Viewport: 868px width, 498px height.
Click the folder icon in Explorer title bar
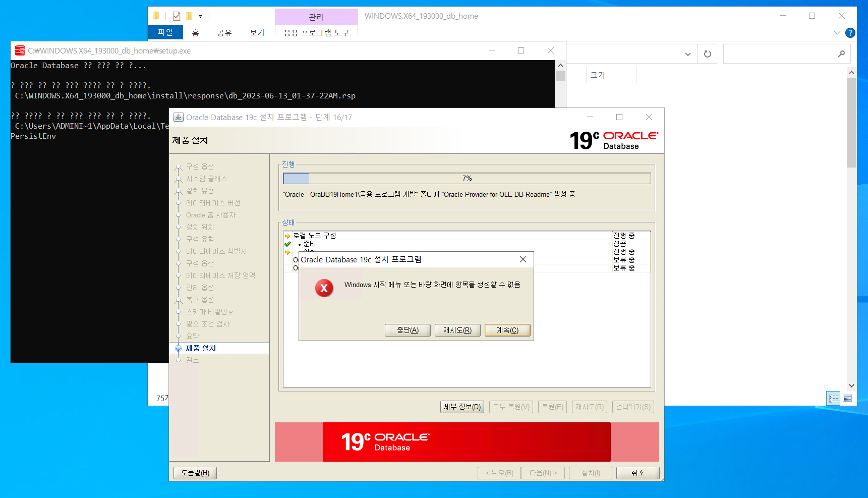click(x=156, y=16)
